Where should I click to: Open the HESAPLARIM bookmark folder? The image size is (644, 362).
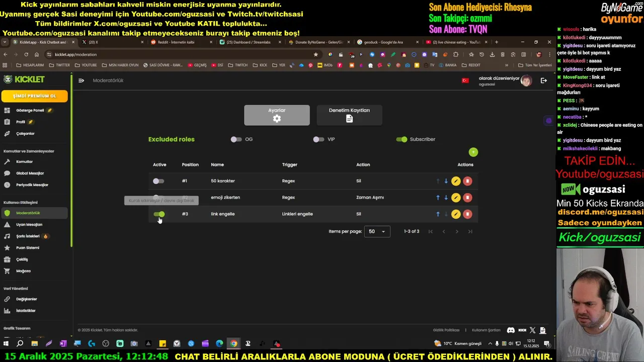click(30, 65)
